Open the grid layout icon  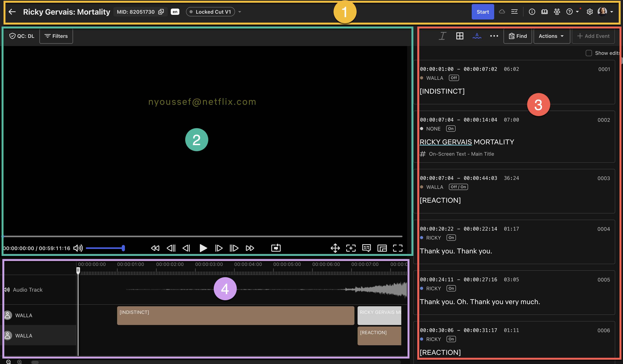coord(460,36)
